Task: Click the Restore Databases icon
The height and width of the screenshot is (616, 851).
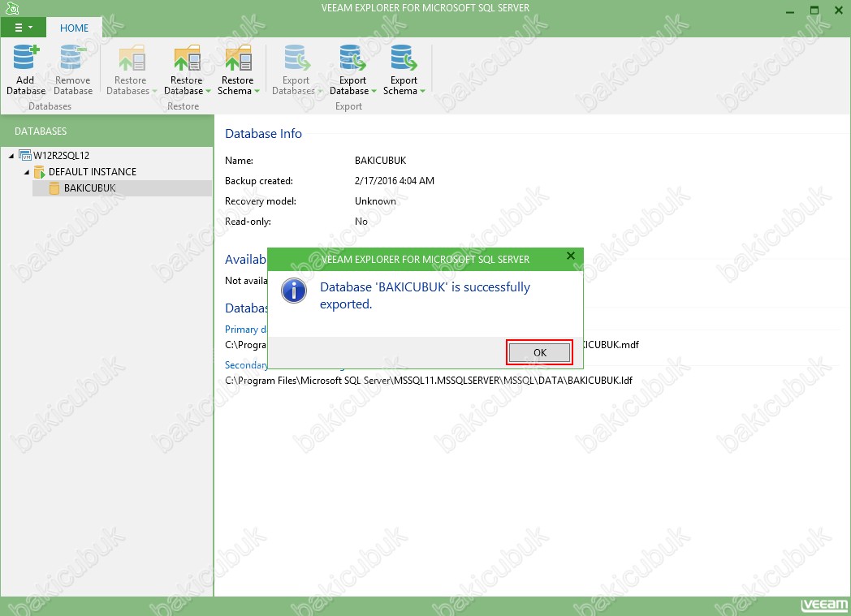Action: click(x=131, y=58)
